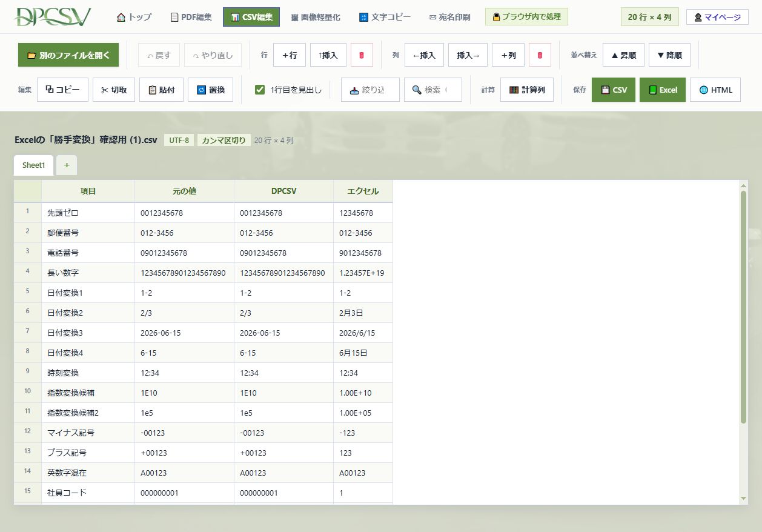
Task: Click the やり直し redo button
Action: (213, 55)
